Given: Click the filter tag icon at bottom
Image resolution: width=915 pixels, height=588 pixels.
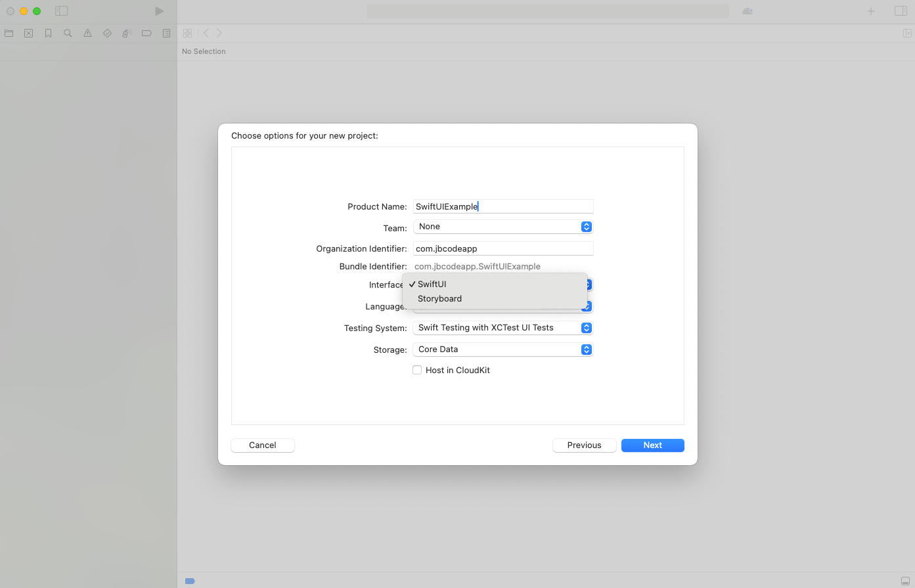Looking at the screenshot, I should coord(190,581).
